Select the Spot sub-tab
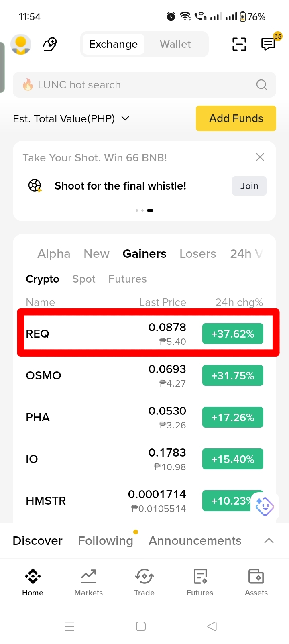The width and height of the screenshot is (289, 644). click(x=84, y=279)
